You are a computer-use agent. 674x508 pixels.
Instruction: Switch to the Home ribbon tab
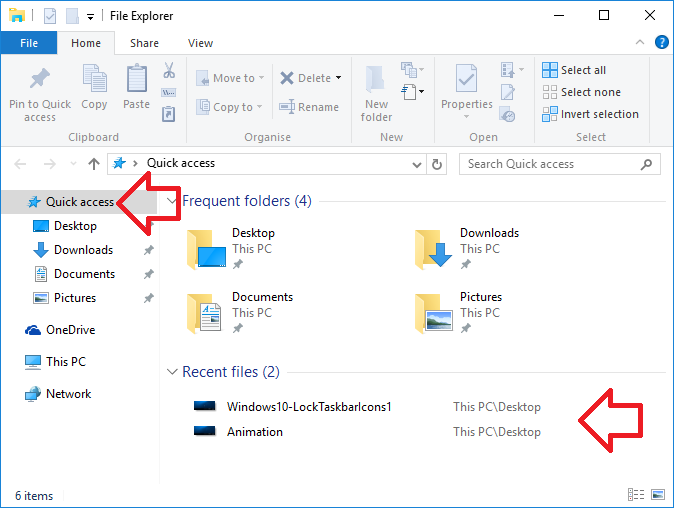click(x=86, y=43)
